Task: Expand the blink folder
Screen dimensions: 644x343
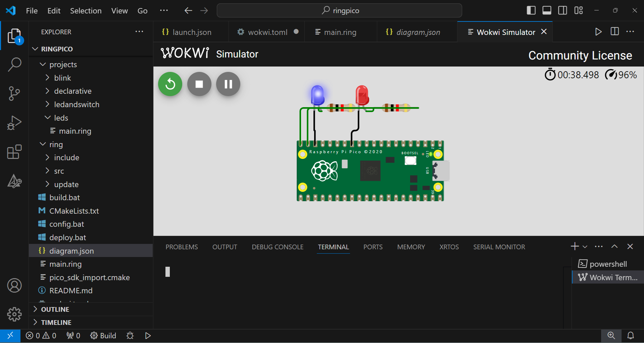Action: [x=62, y=78]
